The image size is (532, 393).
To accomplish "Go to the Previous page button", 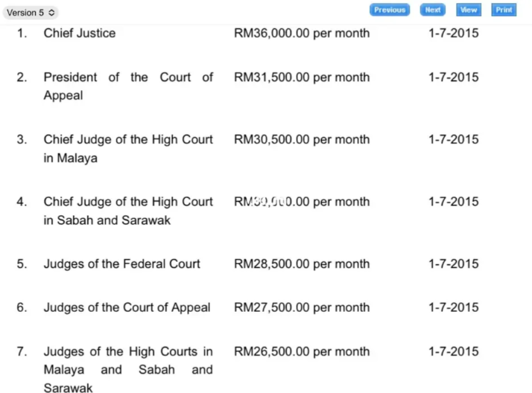I will click(390, 10).
